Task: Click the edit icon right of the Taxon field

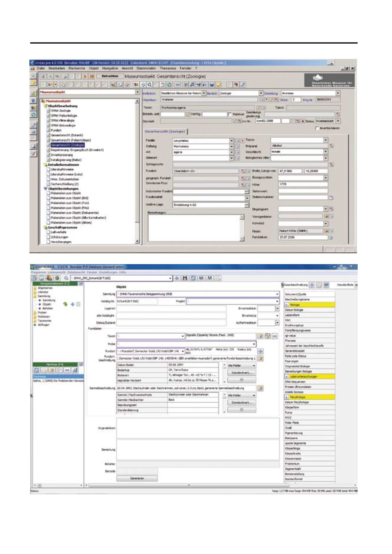Action: click(261, 336)
